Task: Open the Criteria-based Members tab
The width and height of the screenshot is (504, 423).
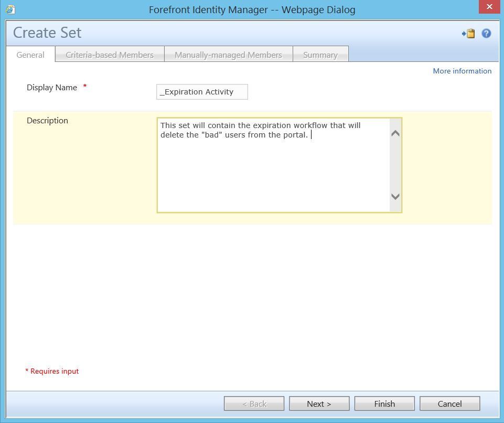Action: tap(110, 55)
